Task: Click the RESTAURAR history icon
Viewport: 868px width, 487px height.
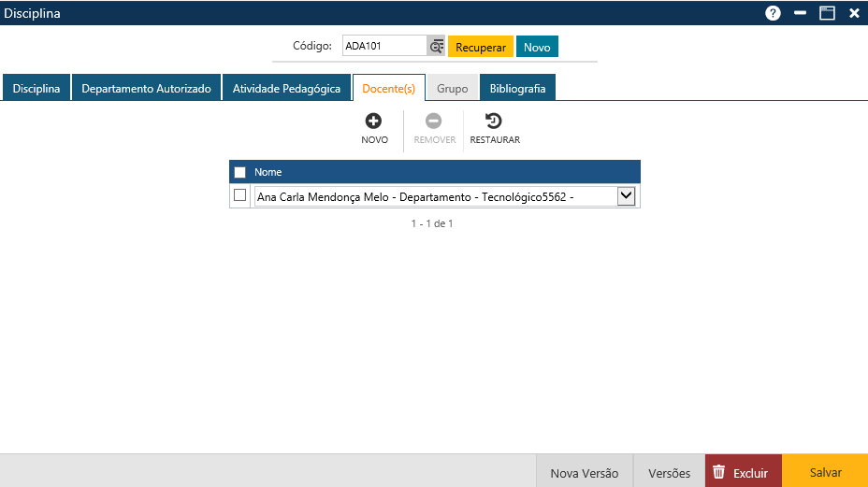Action: 494,121
